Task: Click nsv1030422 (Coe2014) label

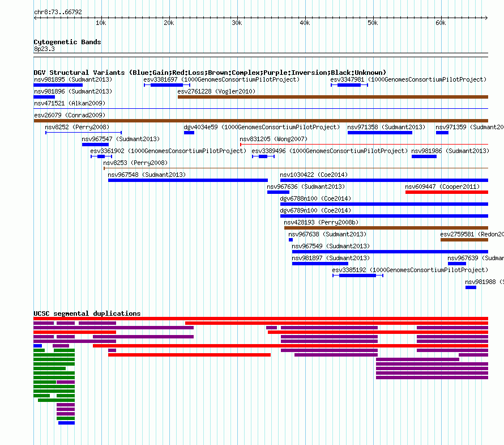Action: pyautogui.click(x=314, y=175)
